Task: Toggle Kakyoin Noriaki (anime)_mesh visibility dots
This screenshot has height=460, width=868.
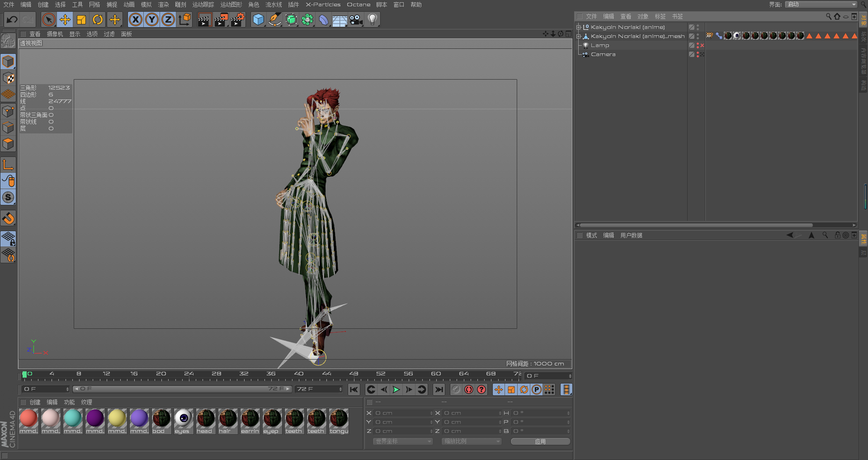Action: click(698, 36)
